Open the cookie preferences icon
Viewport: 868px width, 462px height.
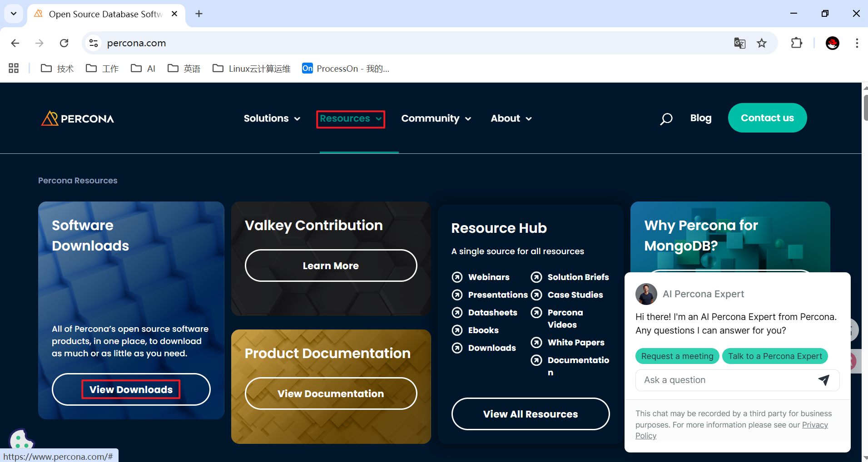click(21, 439)
